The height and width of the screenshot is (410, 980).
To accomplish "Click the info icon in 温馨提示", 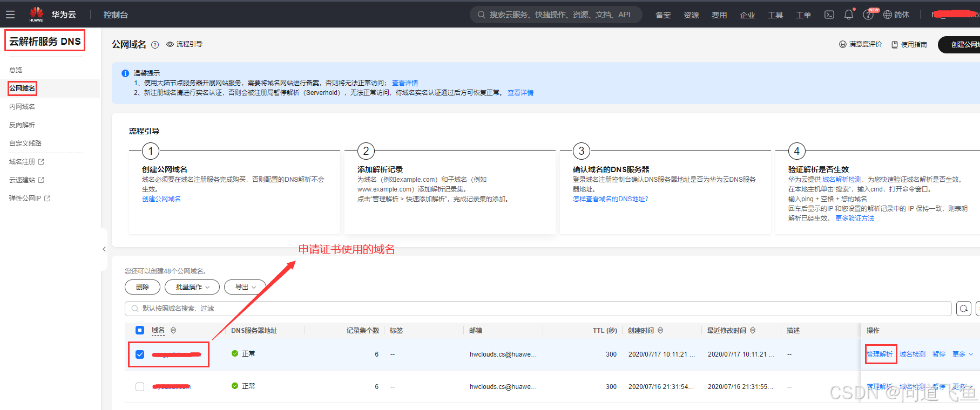I will click(x=125, y=73).
